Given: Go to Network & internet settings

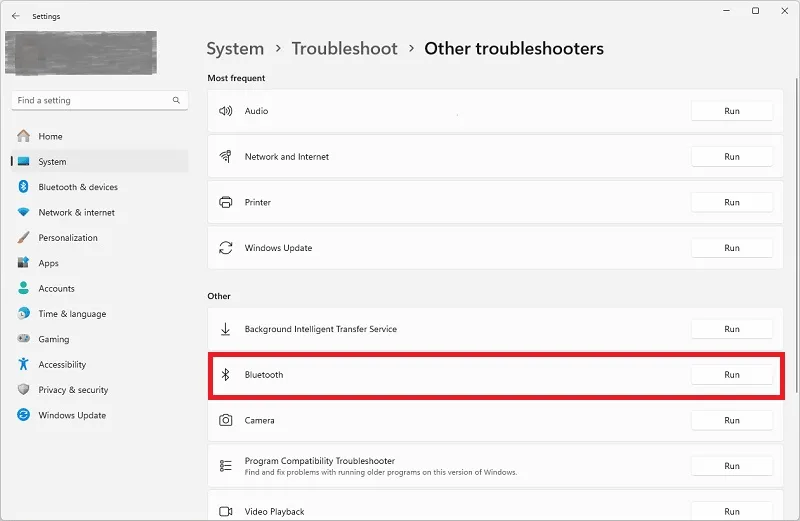Looking at the screenshot, I should pos(99,212).
